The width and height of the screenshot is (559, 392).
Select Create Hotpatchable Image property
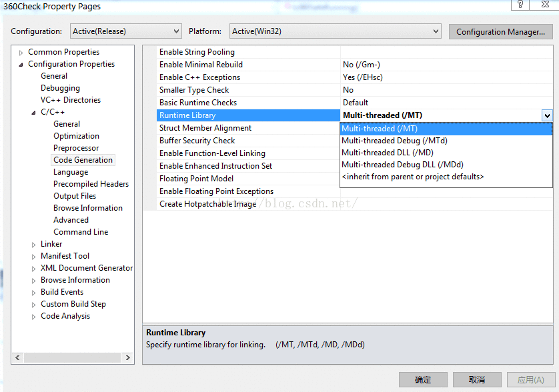click(249, 204)
